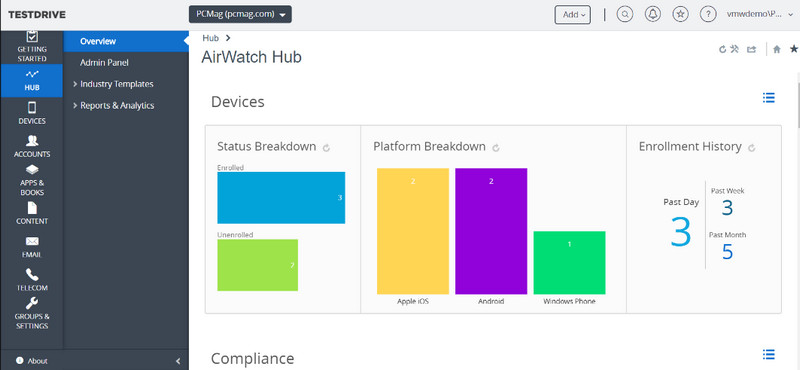The width and height of the screenshot is (800, 370).
Task: Click the green Windows Phone bar
Action: 569,263
